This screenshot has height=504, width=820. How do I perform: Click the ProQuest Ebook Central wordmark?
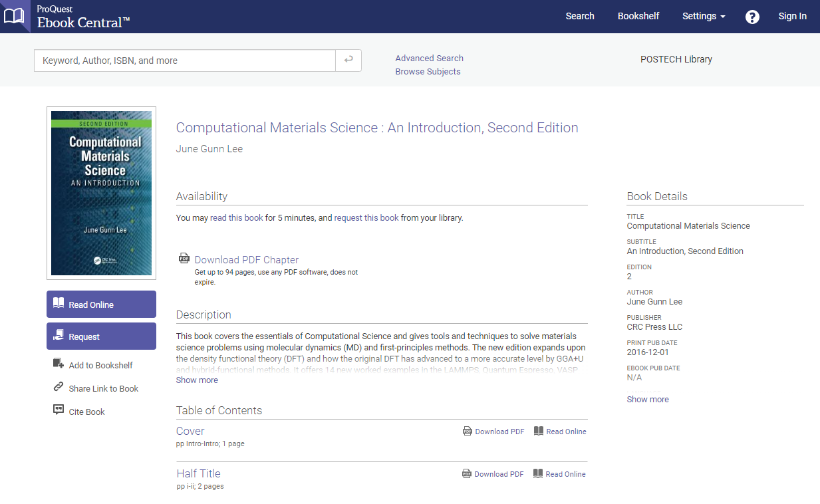point(83,17)
